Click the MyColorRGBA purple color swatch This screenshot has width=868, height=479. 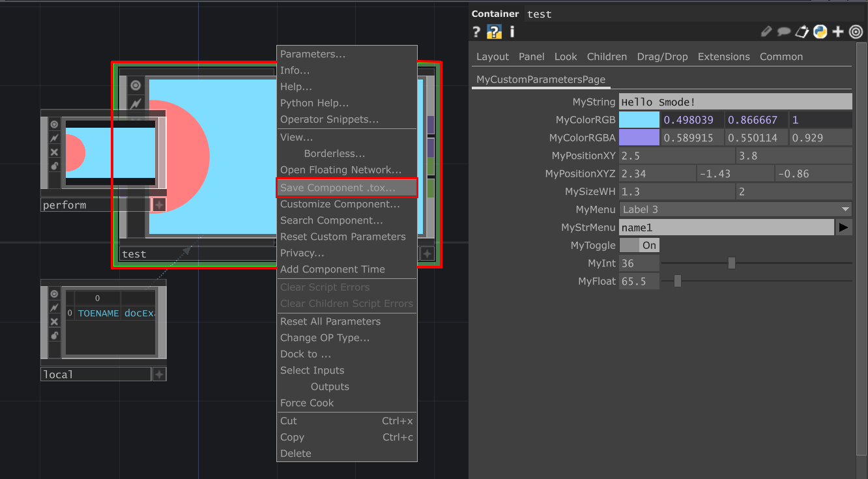(639, 138)
